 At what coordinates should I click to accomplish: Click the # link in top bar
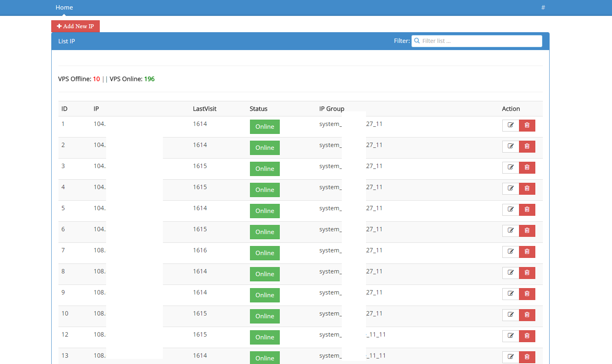pos(543,8)
